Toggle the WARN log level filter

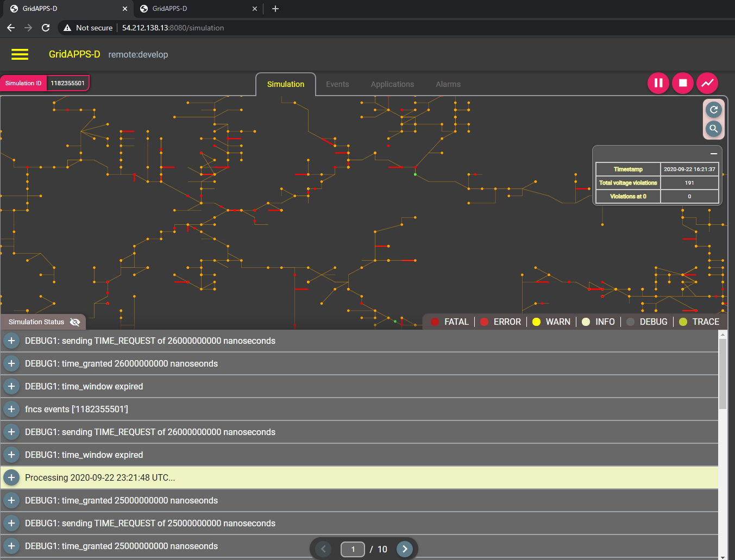551,322
